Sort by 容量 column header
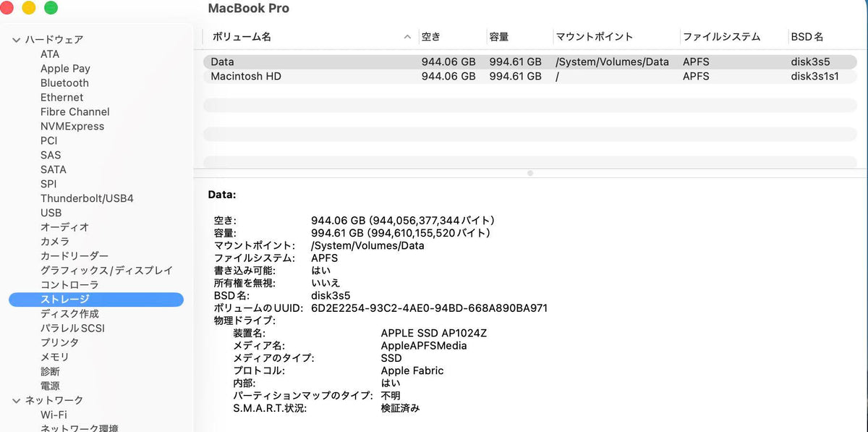Image resolution: width=868 pixels, height=432 pixels. pos(499,37)
